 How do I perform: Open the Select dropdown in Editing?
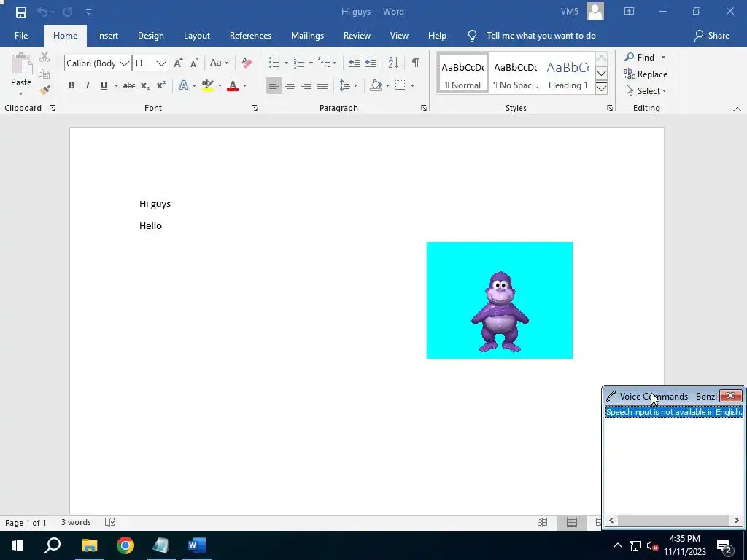coord(646,91)
